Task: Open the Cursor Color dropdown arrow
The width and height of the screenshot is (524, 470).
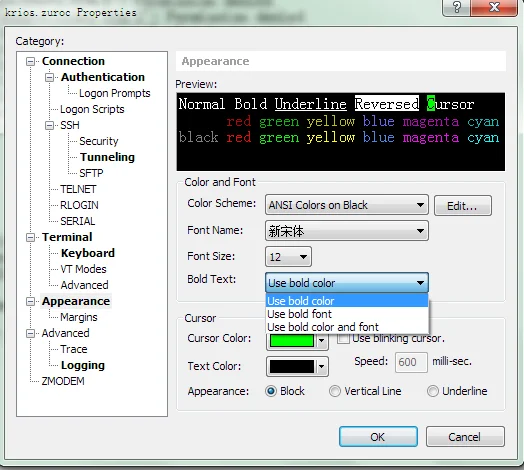Action: [322, 341]
